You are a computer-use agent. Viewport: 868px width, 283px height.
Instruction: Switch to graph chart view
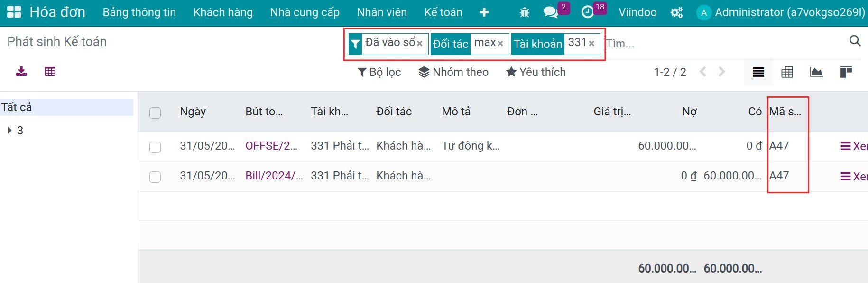[816, 72]
